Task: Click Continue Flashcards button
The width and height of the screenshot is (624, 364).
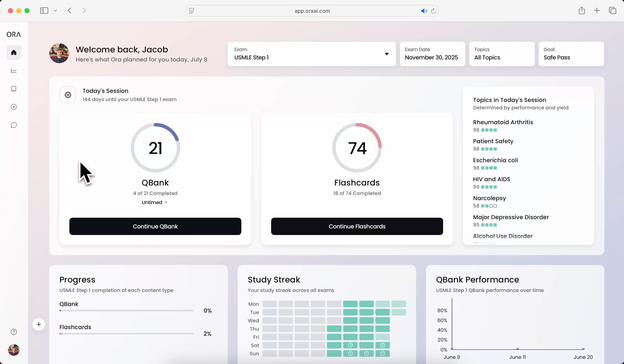Action: [x=357, y=226]
